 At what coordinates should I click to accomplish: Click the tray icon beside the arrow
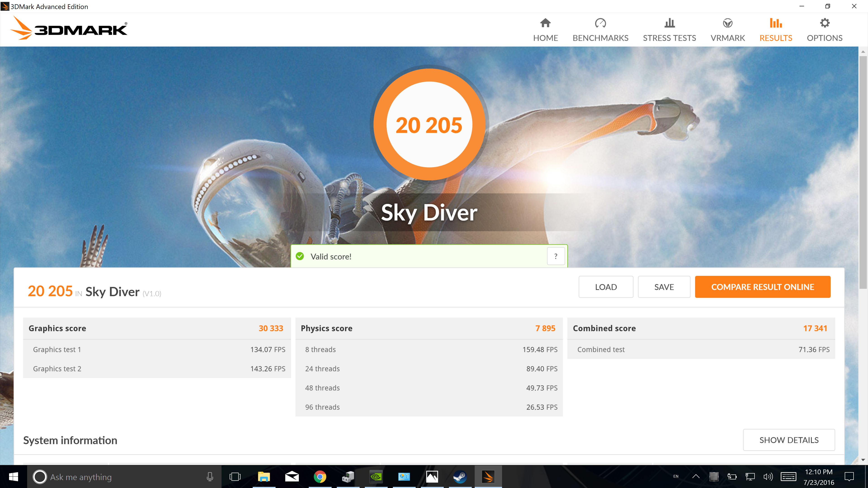(x=714, y=476)
